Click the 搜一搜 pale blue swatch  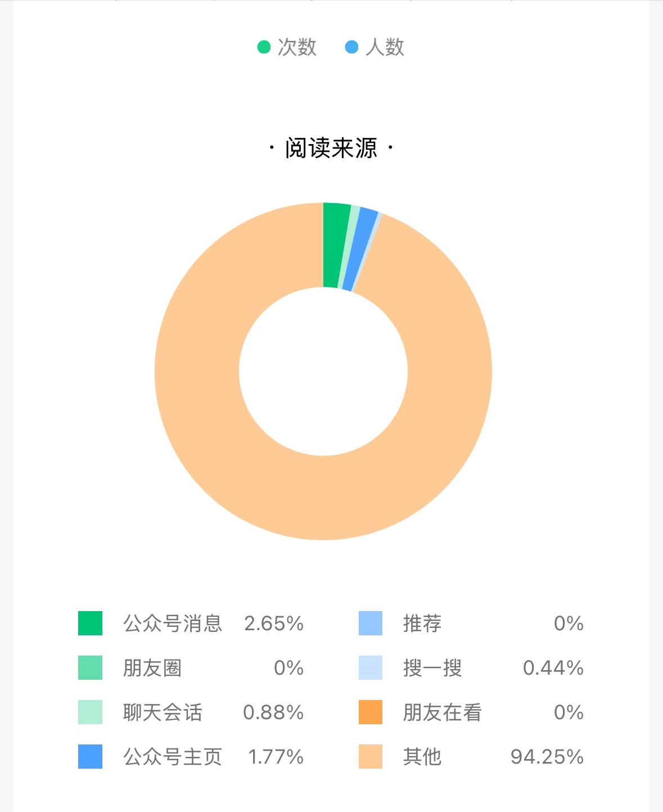point(371,668)
